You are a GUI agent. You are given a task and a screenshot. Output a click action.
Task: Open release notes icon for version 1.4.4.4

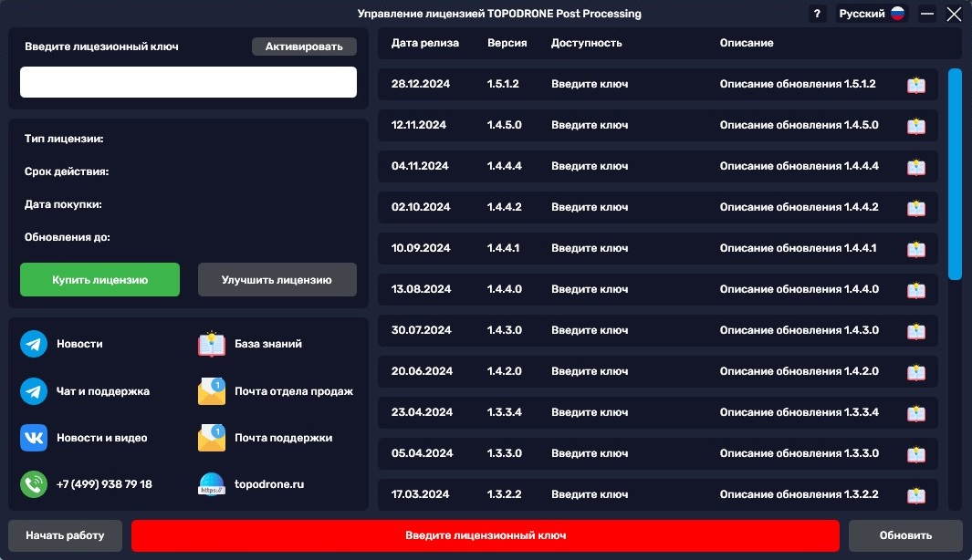tap(916, 167)
